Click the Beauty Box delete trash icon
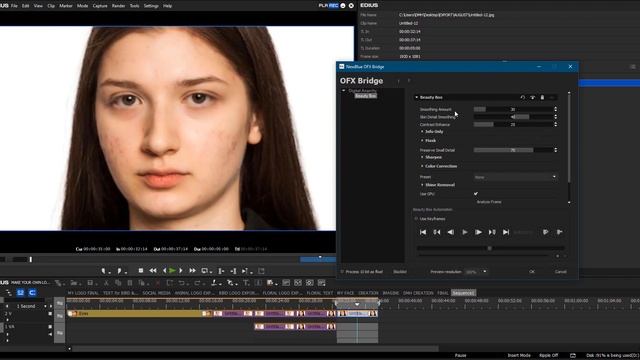The image size is (640, 360). pos(542,98)
